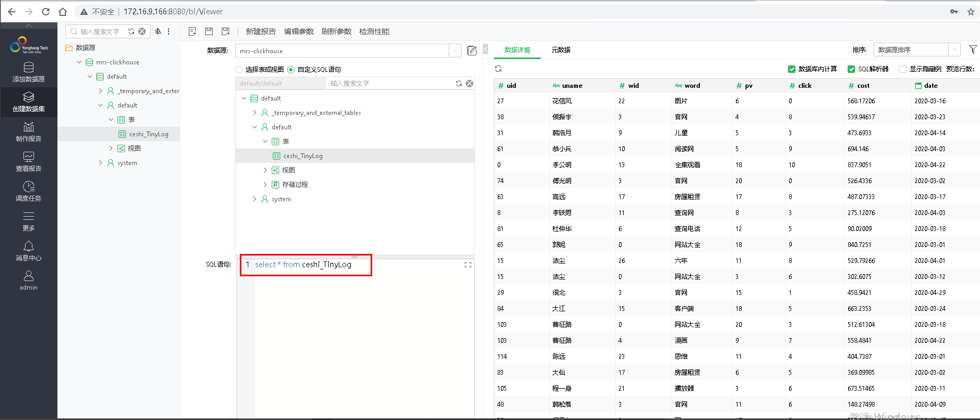Select the 数据详情 tab
The height and width of the screenshot is (420, 980).
coord(517,50)
